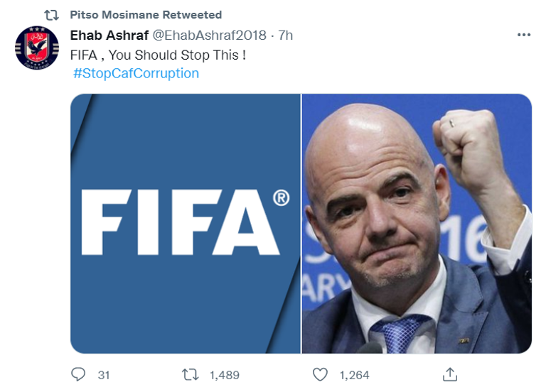Screen dimensions: 546x392
Task: Open the 7h timestamp link
Action: click(286, 35)
